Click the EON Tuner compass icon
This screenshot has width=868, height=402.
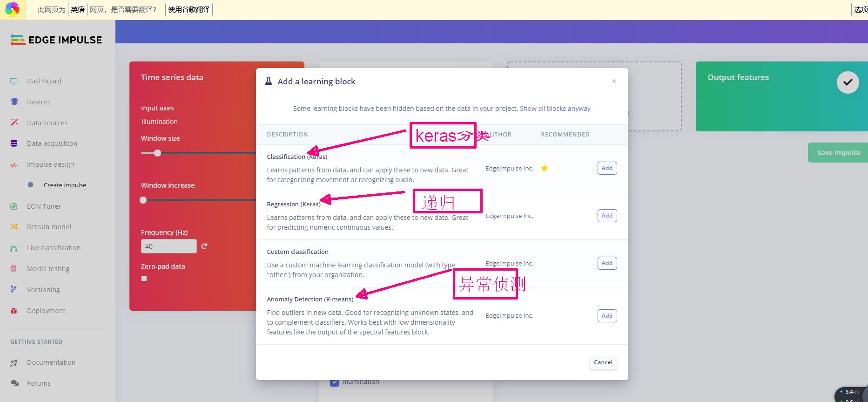pos(14,206)
